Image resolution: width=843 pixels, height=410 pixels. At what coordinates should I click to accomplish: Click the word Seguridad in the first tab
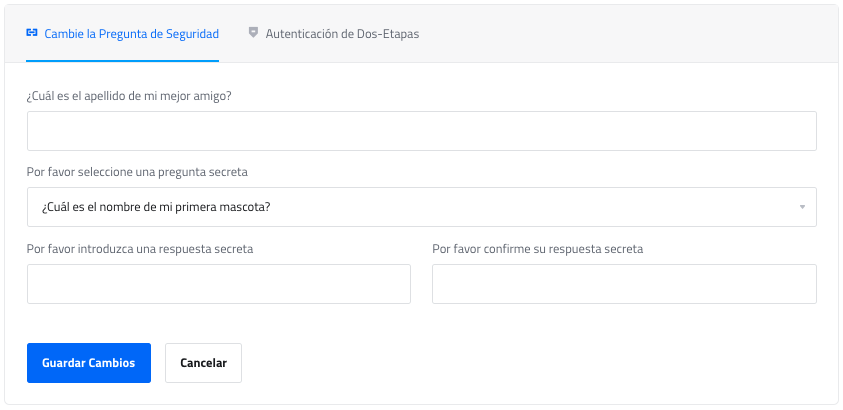192,33
